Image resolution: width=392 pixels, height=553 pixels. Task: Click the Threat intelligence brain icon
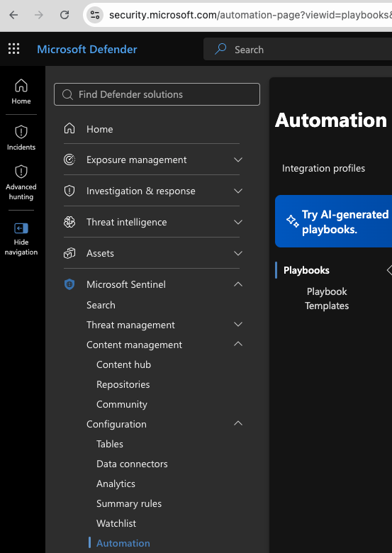click(x=69, y=222)
